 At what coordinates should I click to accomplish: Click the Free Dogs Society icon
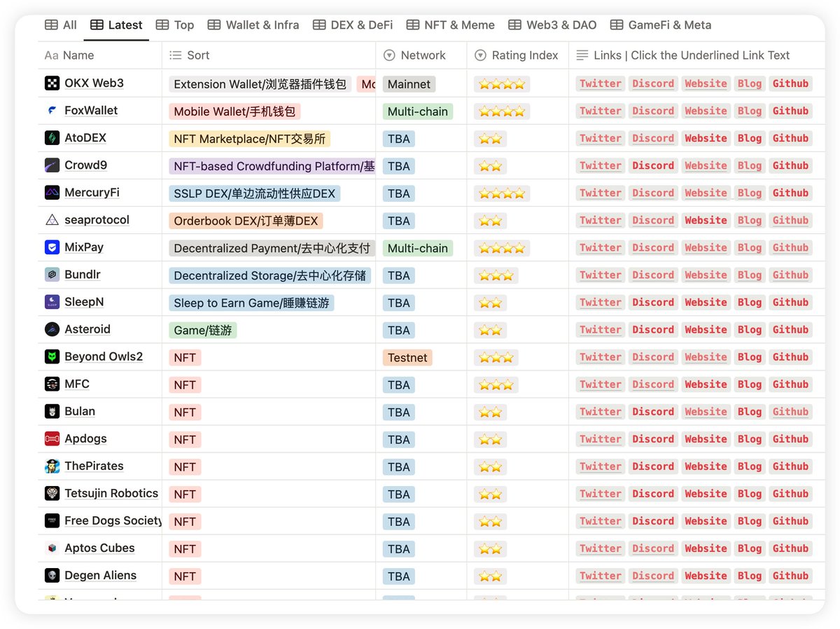tap(52, 520)
